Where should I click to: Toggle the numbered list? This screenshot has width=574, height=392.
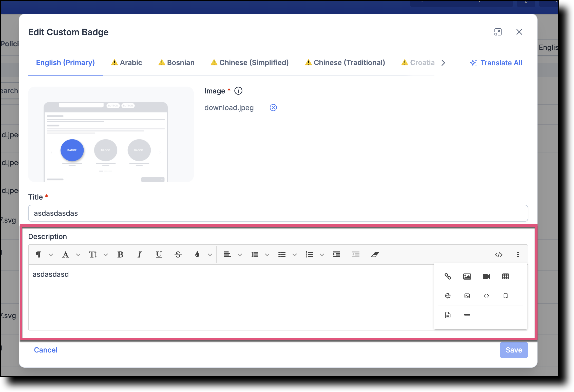click(309, 254)
